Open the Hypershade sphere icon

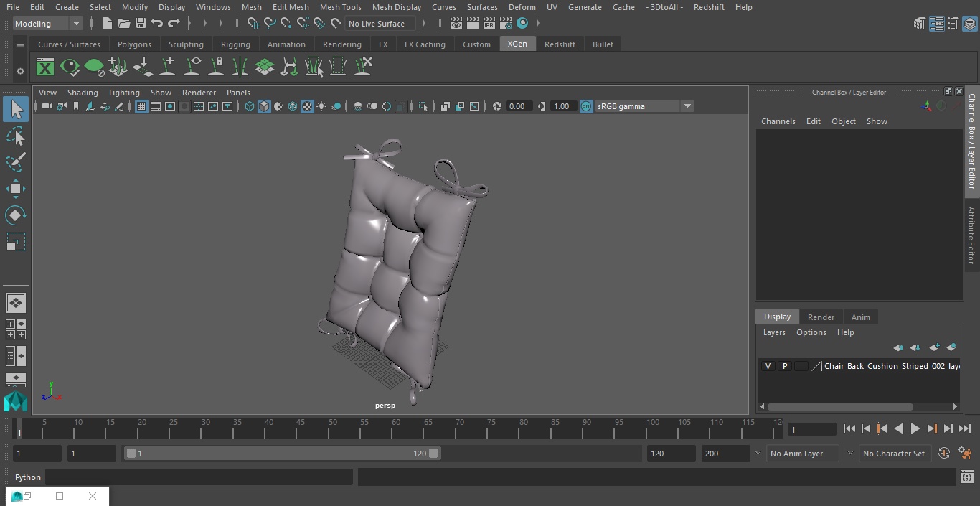point(522,24)
